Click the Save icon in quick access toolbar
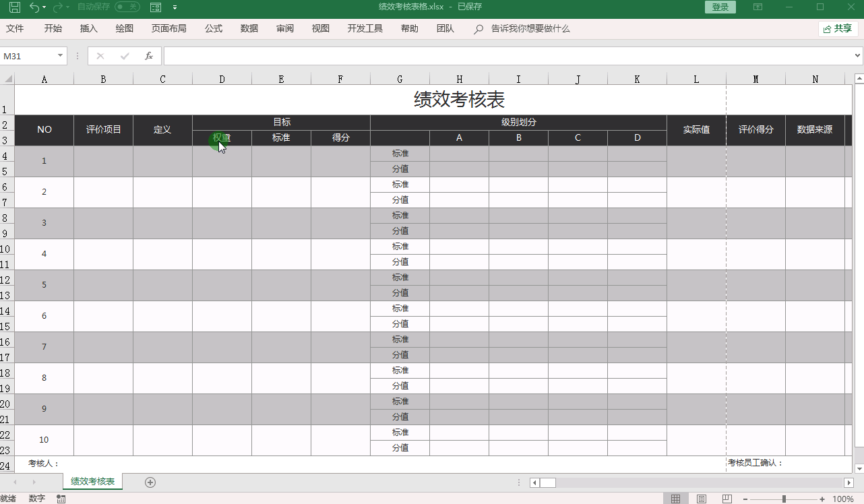864x504 pixels. click(14, 7)
